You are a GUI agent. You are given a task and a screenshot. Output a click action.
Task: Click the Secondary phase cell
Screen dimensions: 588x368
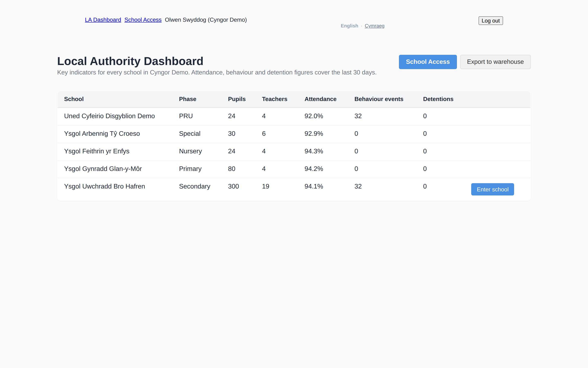coord(195,186)
